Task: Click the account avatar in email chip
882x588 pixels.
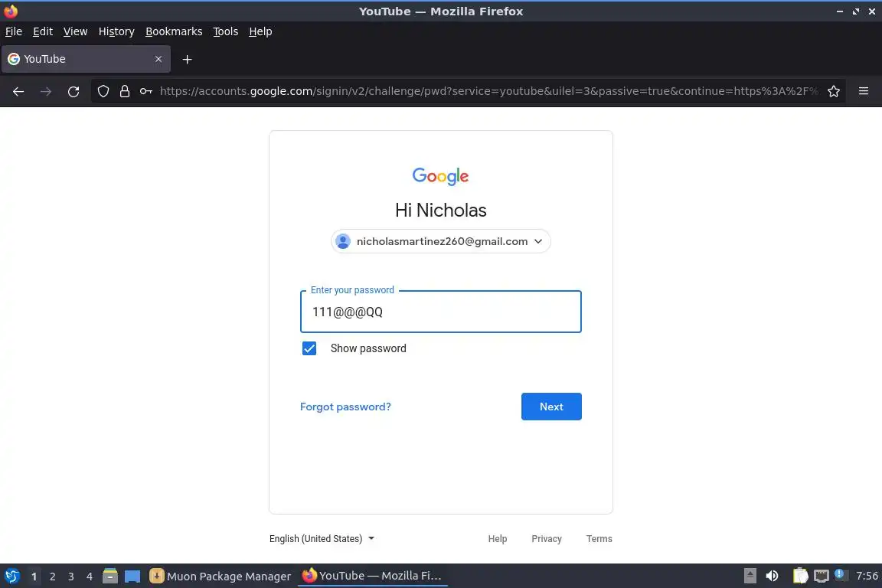Action: click(342, 241)
